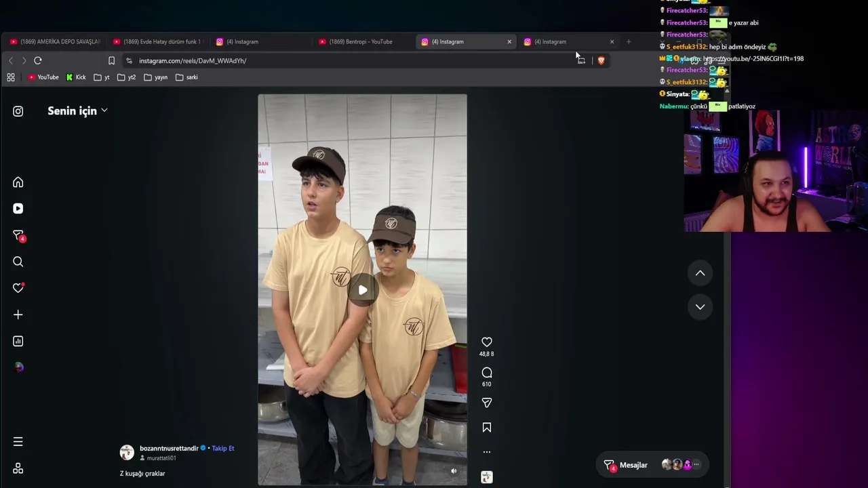
Task: Switch to 'AMERİKA DEPO SAVAŞLAR' YouTube tab
Action: [x=54, y=42]
